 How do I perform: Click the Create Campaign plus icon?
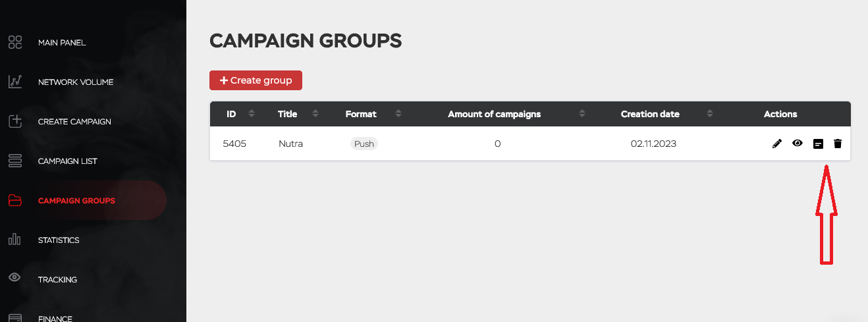click(15, 122)
